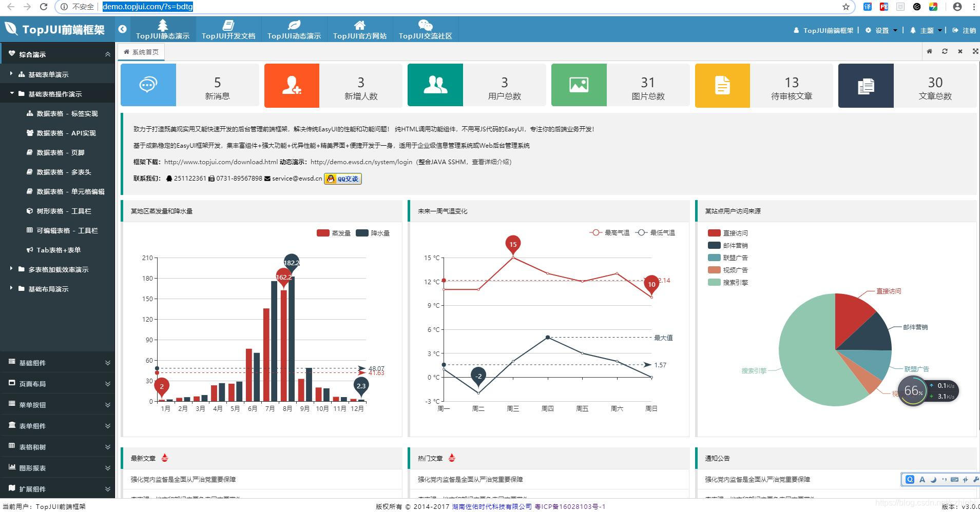Toggle 降水量 series in bar chart legend
This screenshot has width=980, height=512.
coord(373,233)
